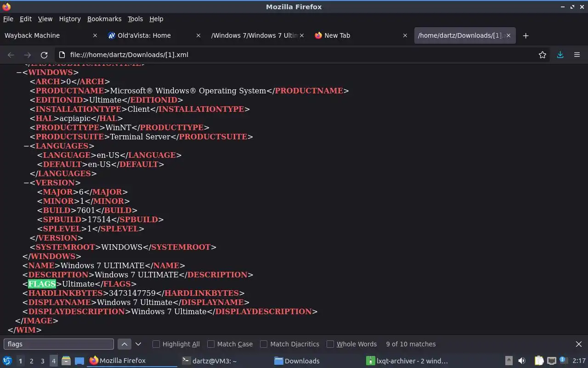Open the Firefox downloads panel
588x368 pixels.
pyautogui.click(x=560, y=55)
